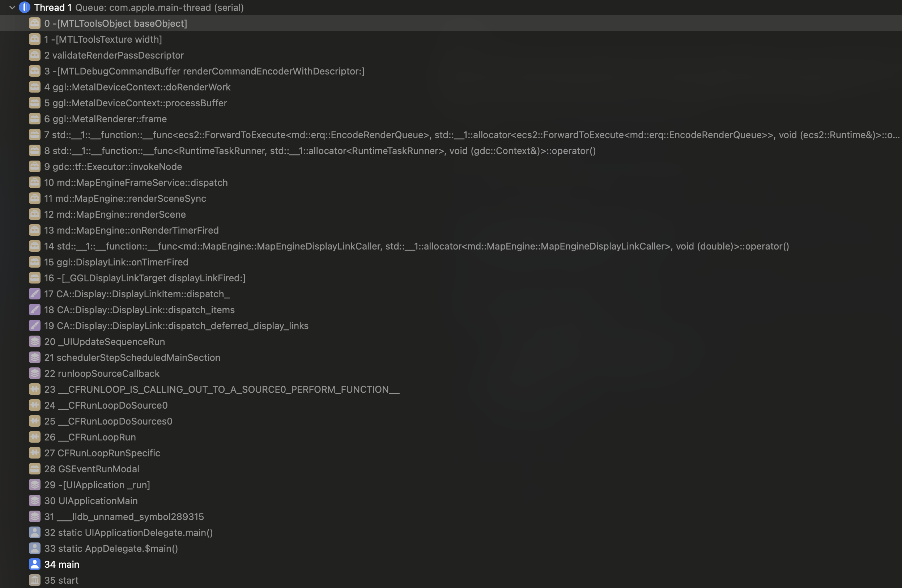Select frame 30 UIApplicationMain
The image size is (902, 588).
point(451,500)
